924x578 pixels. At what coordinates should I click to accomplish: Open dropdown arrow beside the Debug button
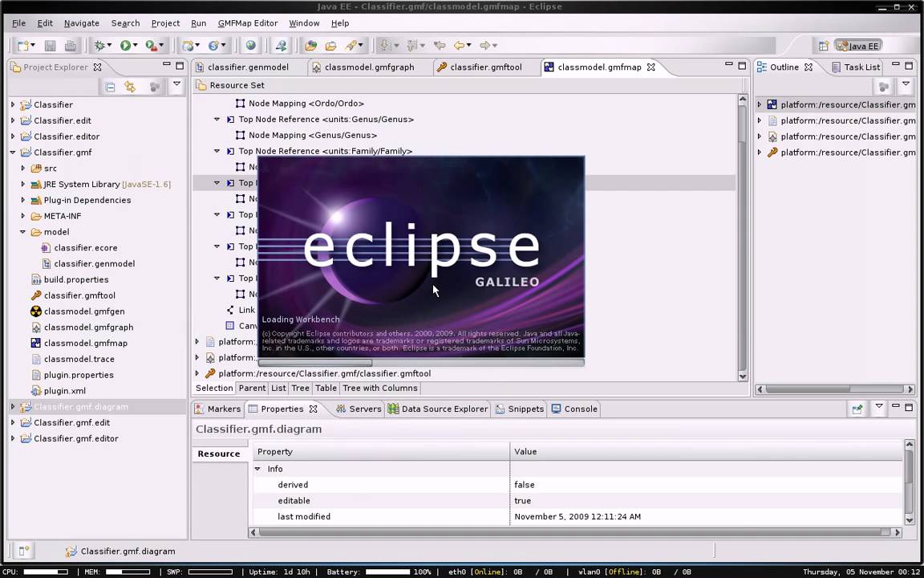tap(109, 46)
